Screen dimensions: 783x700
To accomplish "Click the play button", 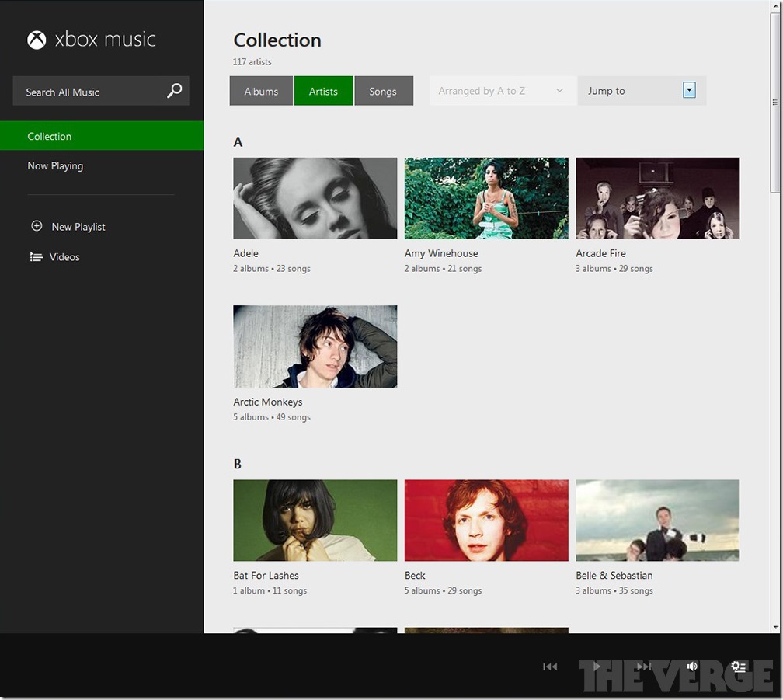I will click(597, 667).
